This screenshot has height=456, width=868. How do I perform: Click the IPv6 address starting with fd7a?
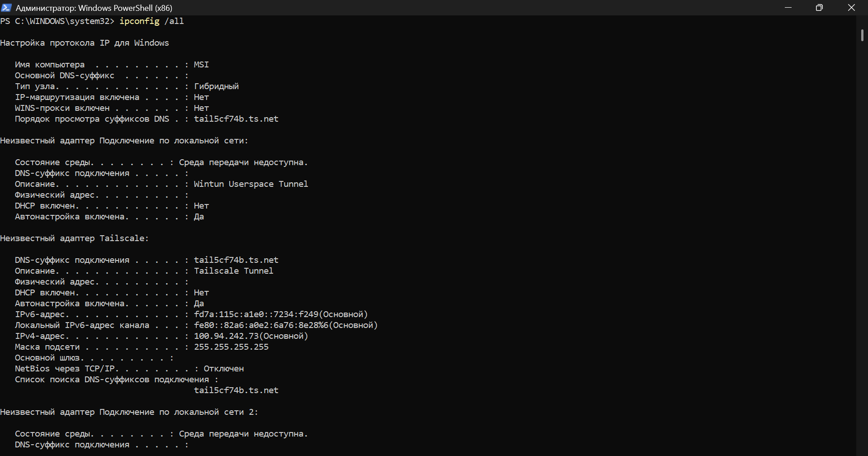[256, 314]
